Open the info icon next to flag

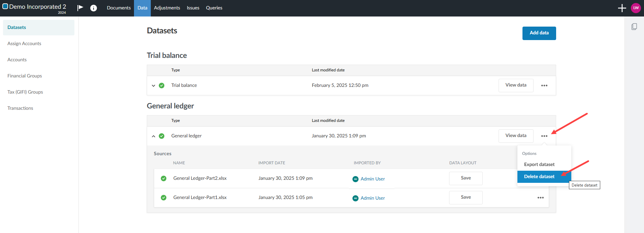(x=94, y=8)
